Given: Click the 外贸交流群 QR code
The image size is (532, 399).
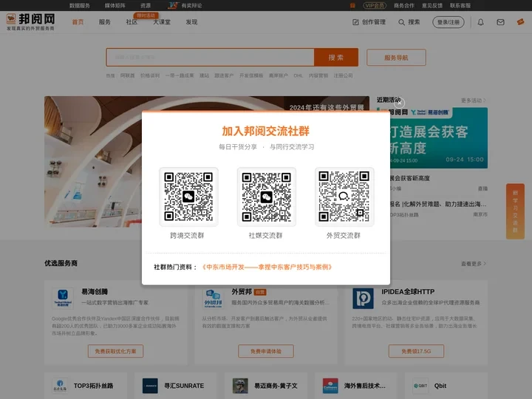Looking at the screenshot, I should (344, 197).
